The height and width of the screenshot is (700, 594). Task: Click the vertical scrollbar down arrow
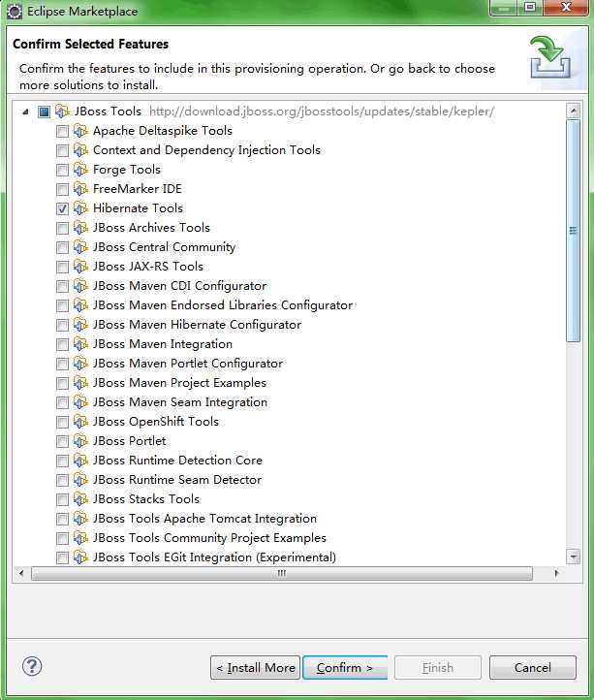click(x=573, y=557)
